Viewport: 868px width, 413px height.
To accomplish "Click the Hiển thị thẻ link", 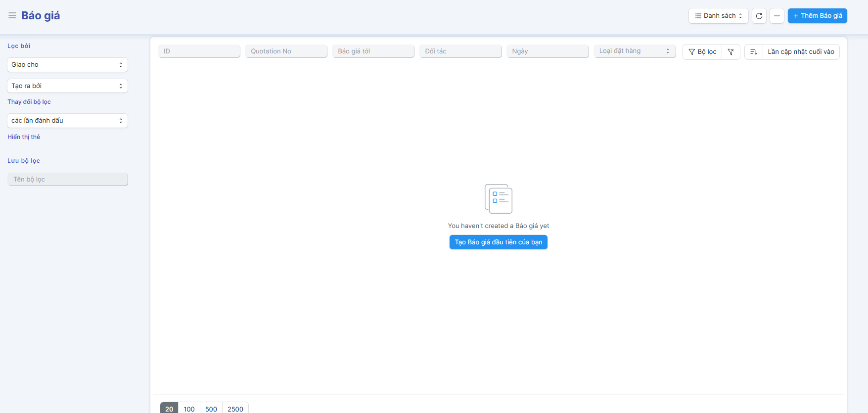I will pyautogui.click(x=24, y=137).
